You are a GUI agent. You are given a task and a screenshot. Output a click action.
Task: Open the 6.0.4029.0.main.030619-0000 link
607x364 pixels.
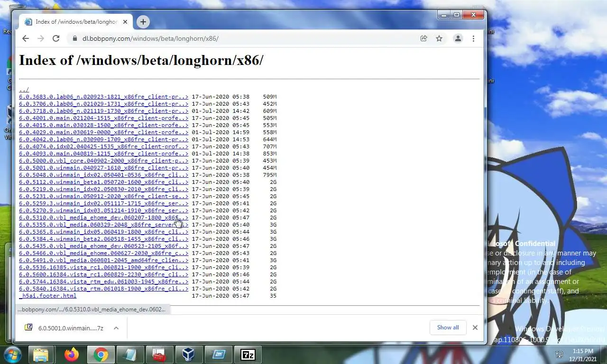103,132
